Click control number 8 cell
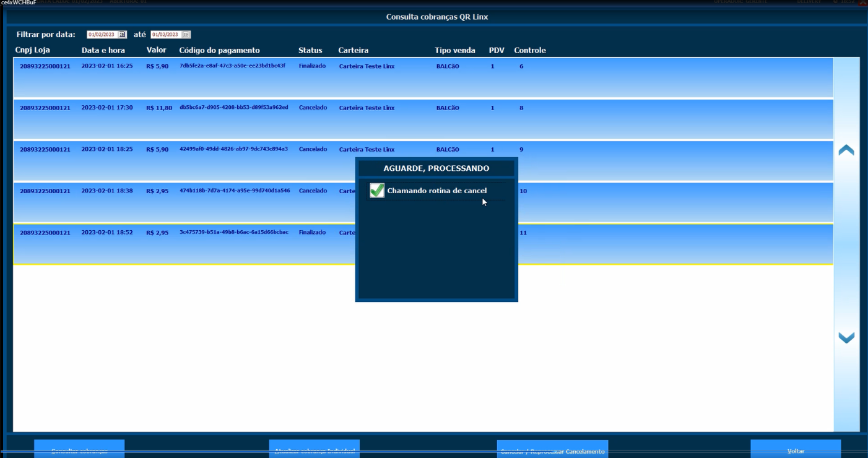Viewport: 868px width, 458px height. click(x=521, y=108)
